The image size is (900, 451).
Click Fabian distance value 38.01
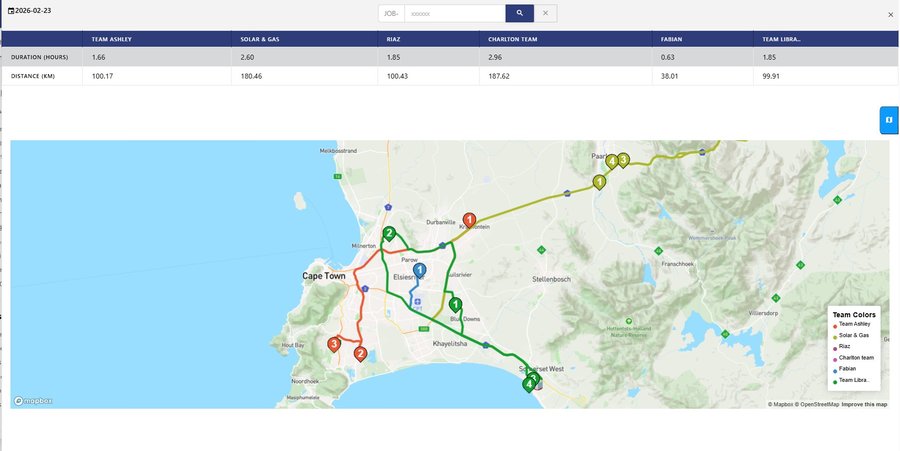(670, 76)
